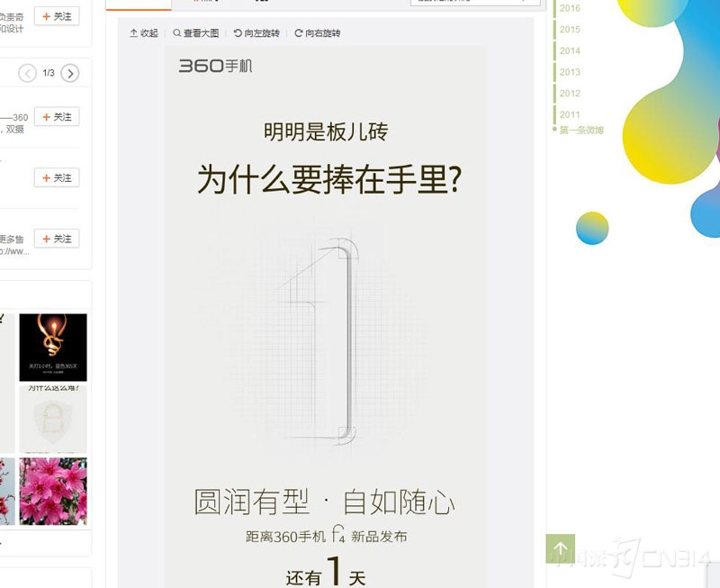The width and height of the screenshot is (720, 588).
Task: Open the pink flowers photo thumbnail
Action: [53, 491]
